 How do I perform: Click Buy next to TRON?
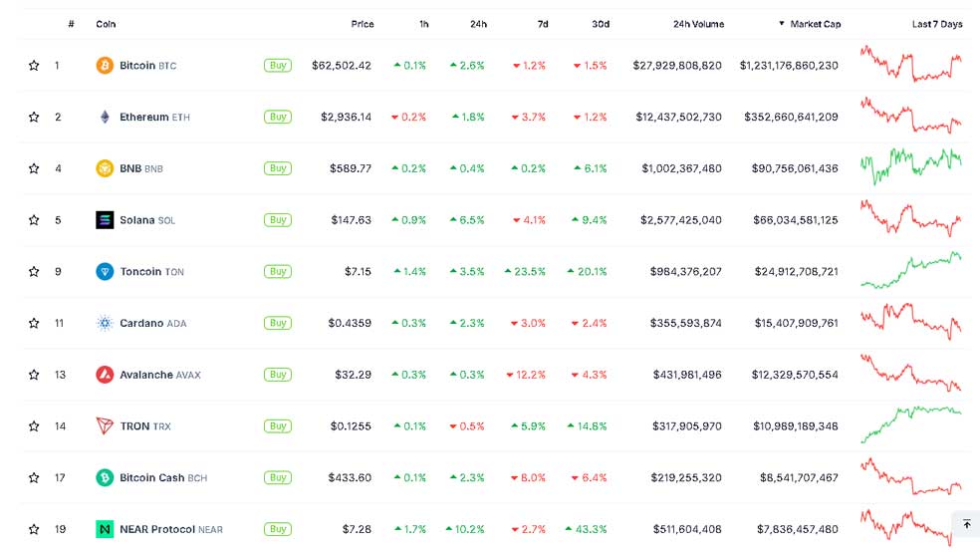[x=278, y=426]
